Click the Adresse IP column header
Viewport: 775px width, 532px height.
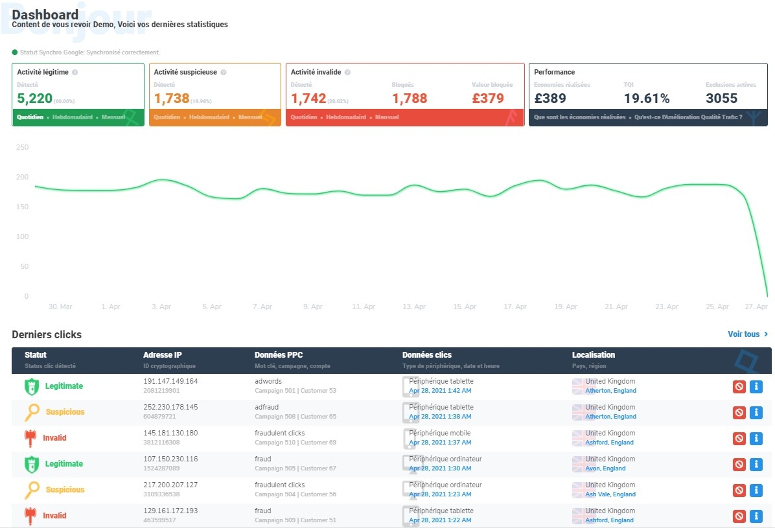[x=161, y=355]
